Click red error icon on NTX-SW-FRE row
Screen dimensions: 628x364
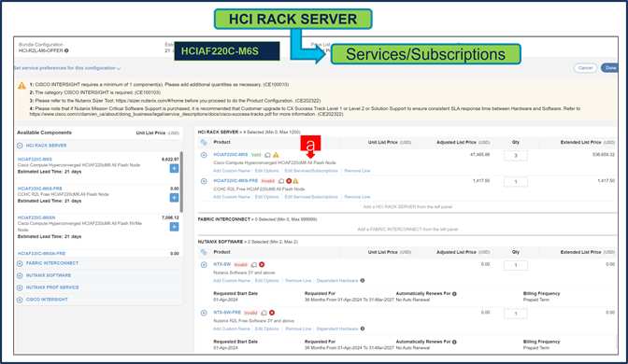pyautogui.click(x=272, y=313)
